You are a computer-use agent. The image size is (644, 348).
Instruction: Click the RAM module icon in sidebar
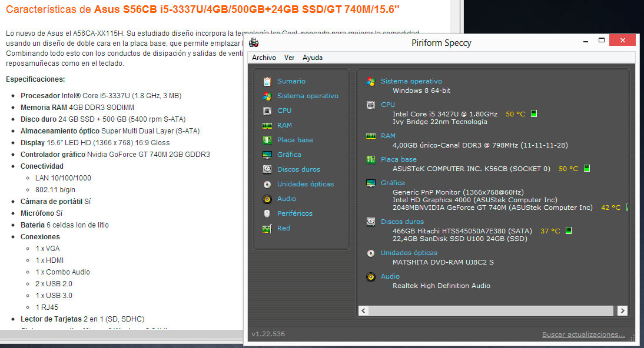coord(267,126)
